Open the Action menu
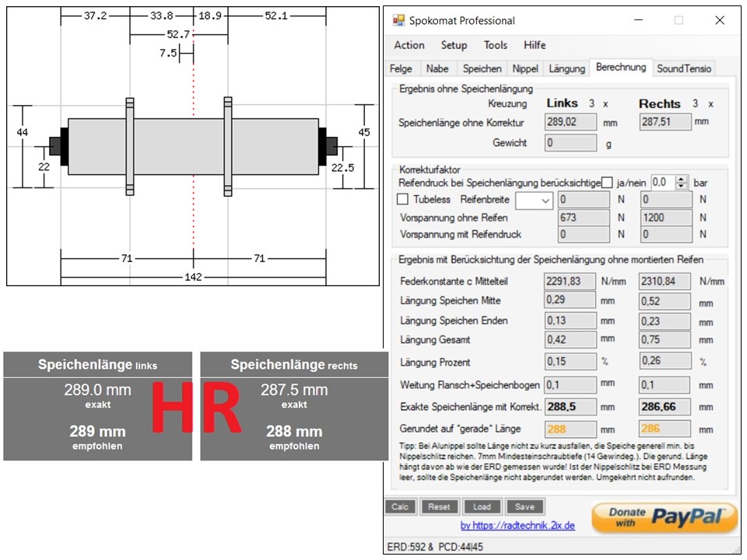This screenshot has height=560, width=747. click(409, 45)
